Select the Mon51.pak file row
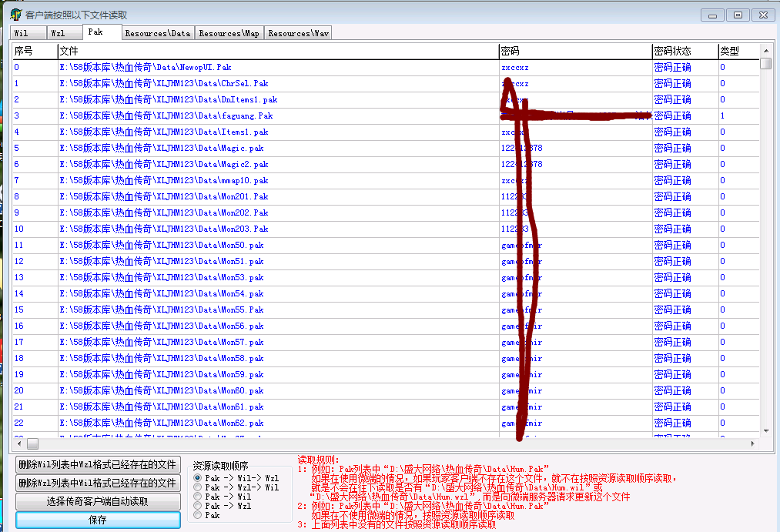This screenshot has width=780, height=532. click(x=386, y=261)
